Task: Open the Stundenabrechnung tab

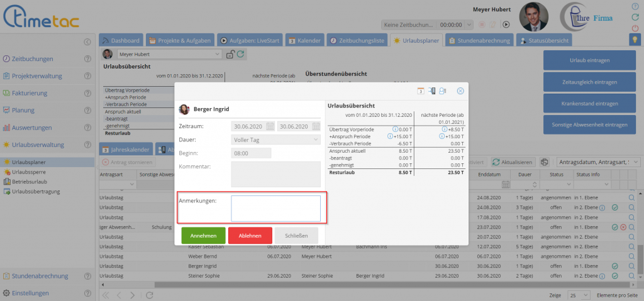Action: [480, 40]
